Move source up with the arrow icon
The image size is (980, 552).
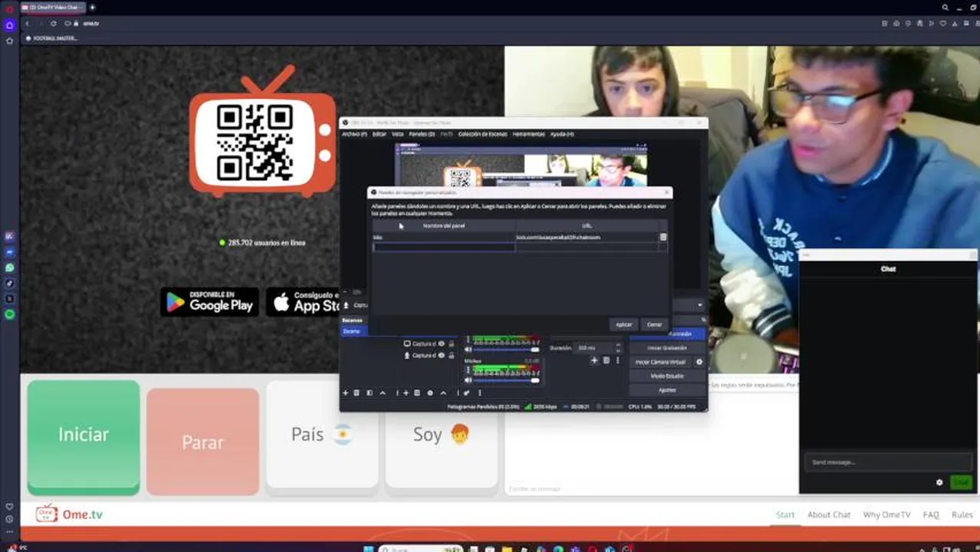(443, 393)
